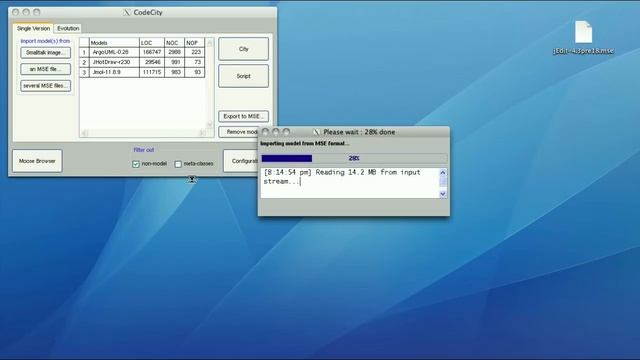Screen dimensions: 640x360
Task: Click row number 2 header in models table
Action: click(x=84, y=62)
